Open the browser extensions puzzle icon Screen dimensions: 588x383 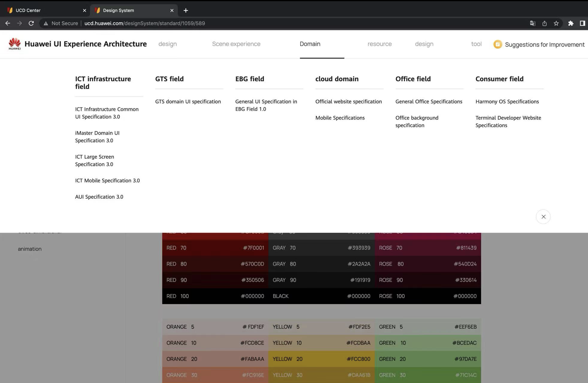tap(570, 23)
